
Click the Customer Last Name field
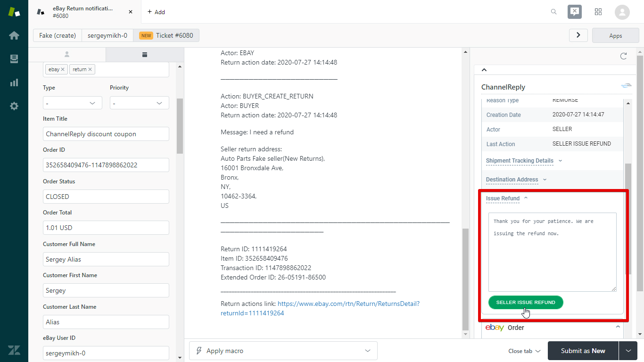point(106,322)
